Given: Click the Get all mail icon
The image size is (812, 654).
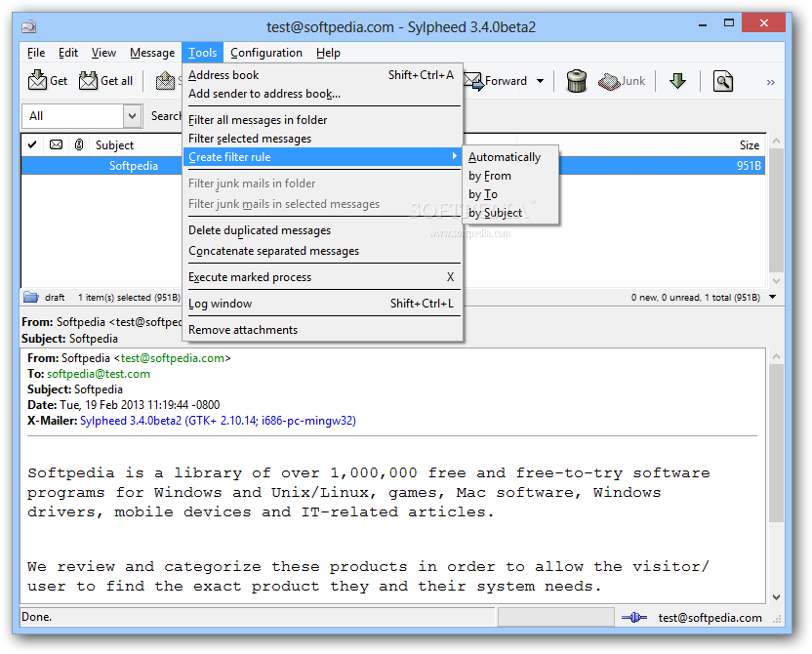Looking at the screenshot, I should coord(88,80).
